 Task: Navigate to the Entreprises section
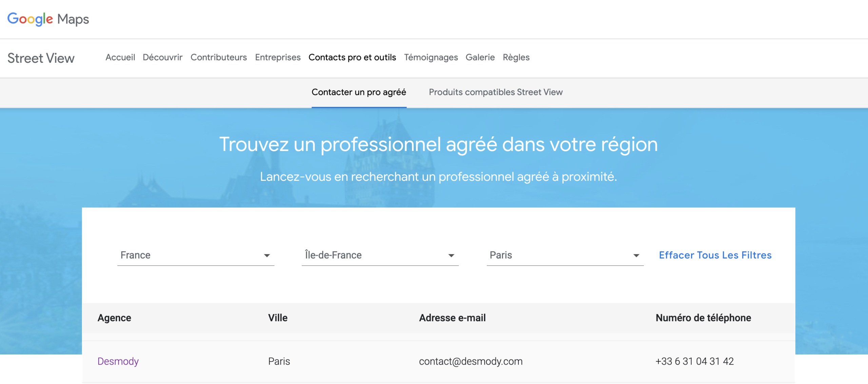pos(278,57)
